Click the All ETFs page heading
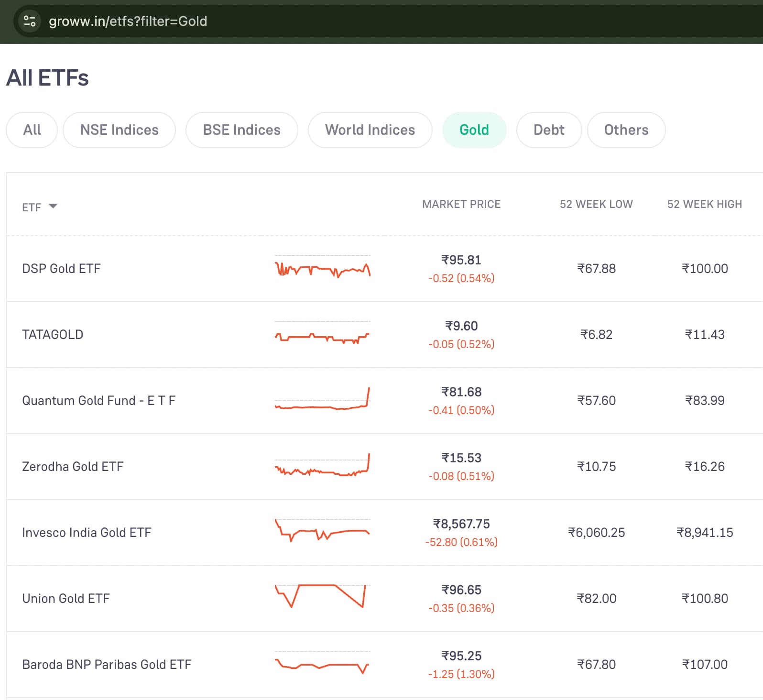Image resolution: width=763 pixels, height=700 pixels. (x=47, y=78)
